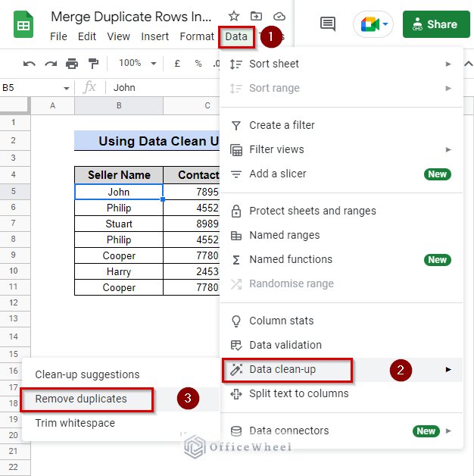Open the Format menu
This screenshot has height=476, width=474.
coord(197,36)
